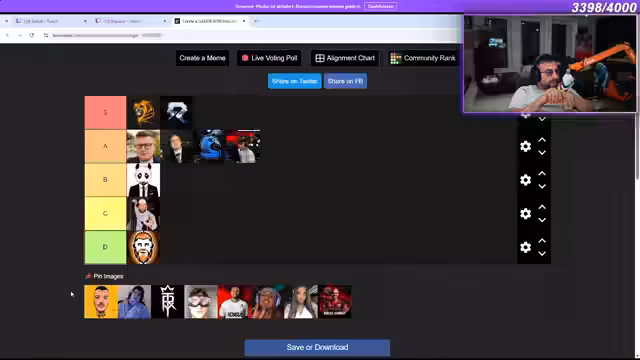
Task: Pick the yellow-background face image in unranked pool
Action: (x=101, y=302)
